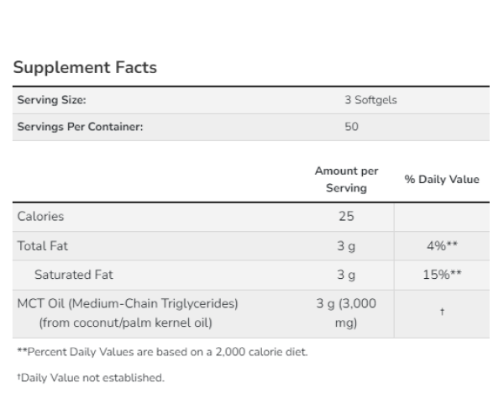This screenshot has height=420, width=504.
Task: Click the Supplement Facts heading
Action: click(85, 67)
